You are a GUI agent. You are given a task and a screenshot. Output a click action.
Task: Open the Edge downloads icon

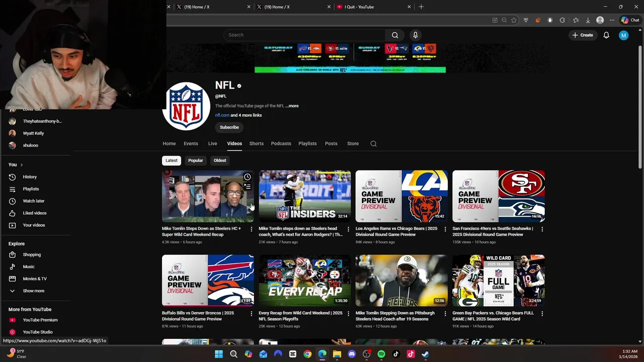coord(588,20)
